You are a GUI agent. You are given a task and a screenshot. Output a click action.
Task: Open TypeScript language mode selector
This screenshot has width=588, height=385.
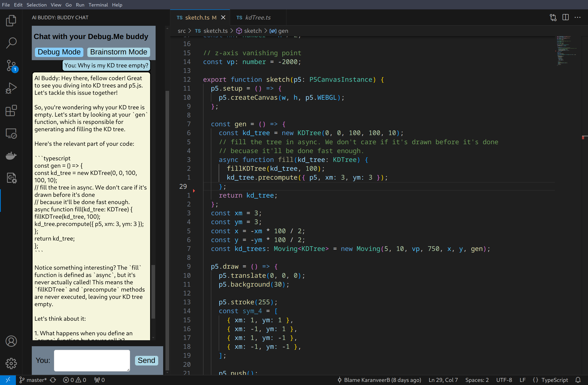point(554,380)
